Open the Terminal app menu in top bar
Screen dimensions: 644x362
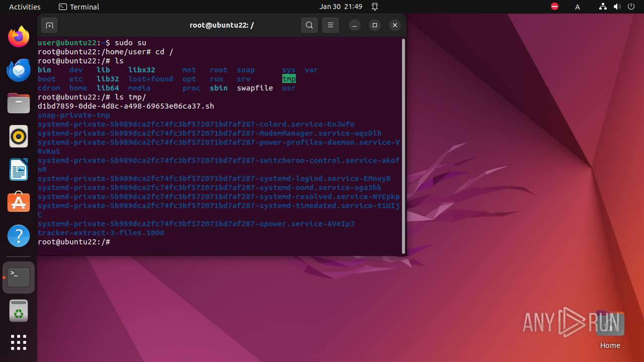coord(79,7)
